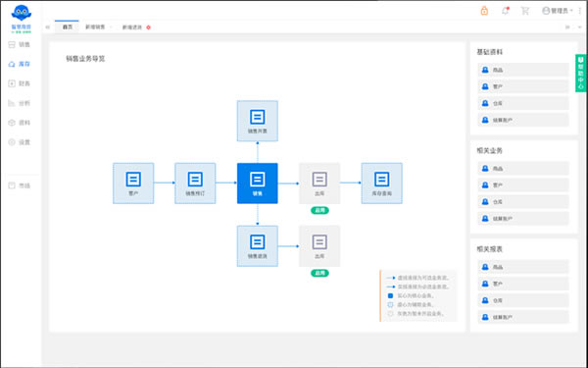The height and width of the screenshot is (368, 588).
Task: Expand the 管理员 user dropdown
Action: [x=558, y=11]
